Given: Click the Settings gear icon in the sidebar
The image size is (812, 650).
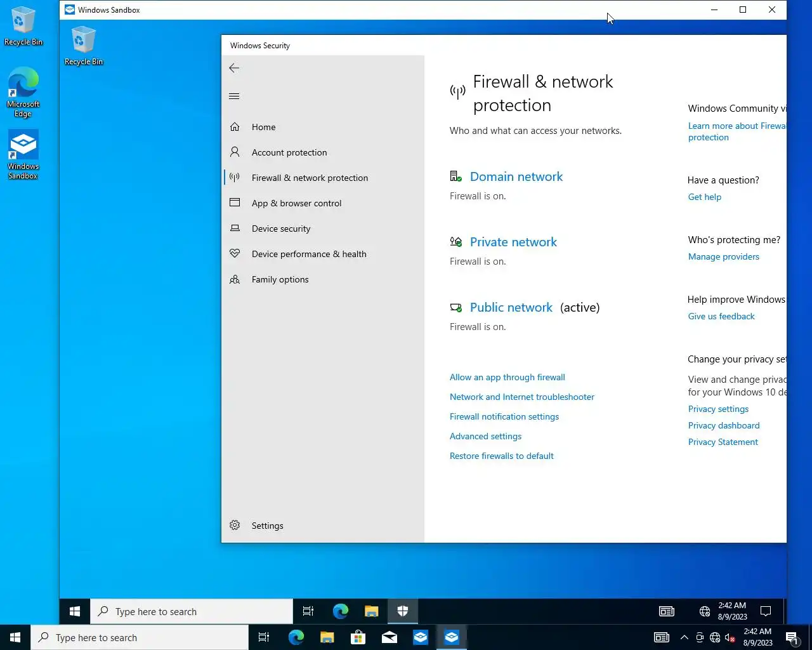Looking at the screenshot, I should tap(235, 526).
